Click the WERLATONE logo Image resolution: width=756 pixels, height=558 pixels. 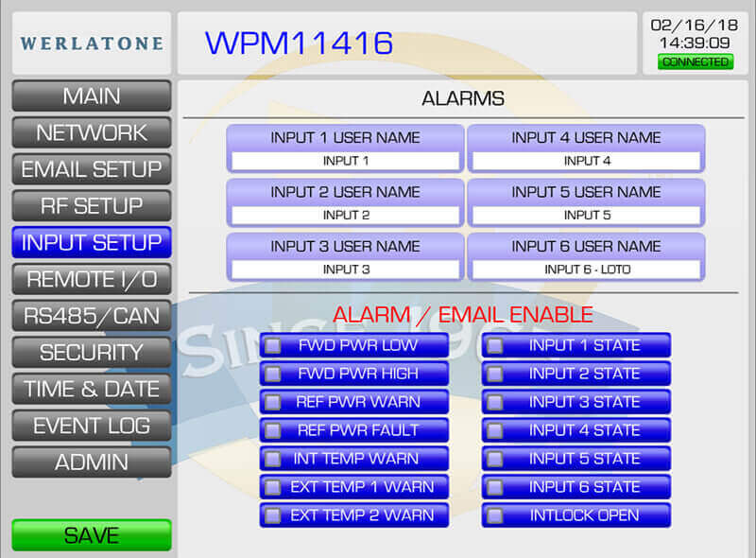(92, 44)
